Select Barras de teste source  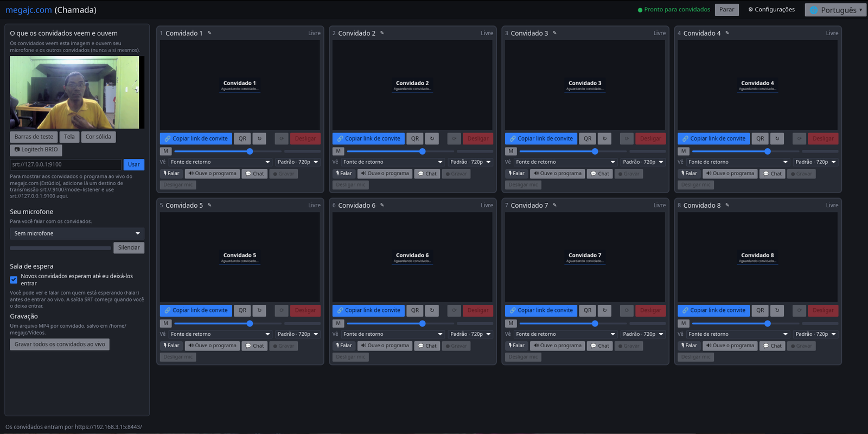click(34, 137)
